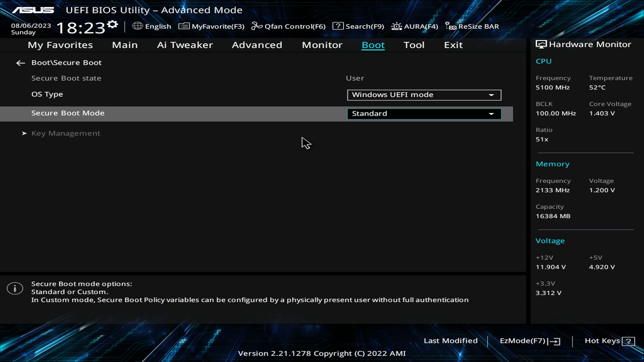The width and height of the screenshot is (644, 362).
Task: Click the arrow on Windows UEFI mode box
Action: [x=491, y=95]
